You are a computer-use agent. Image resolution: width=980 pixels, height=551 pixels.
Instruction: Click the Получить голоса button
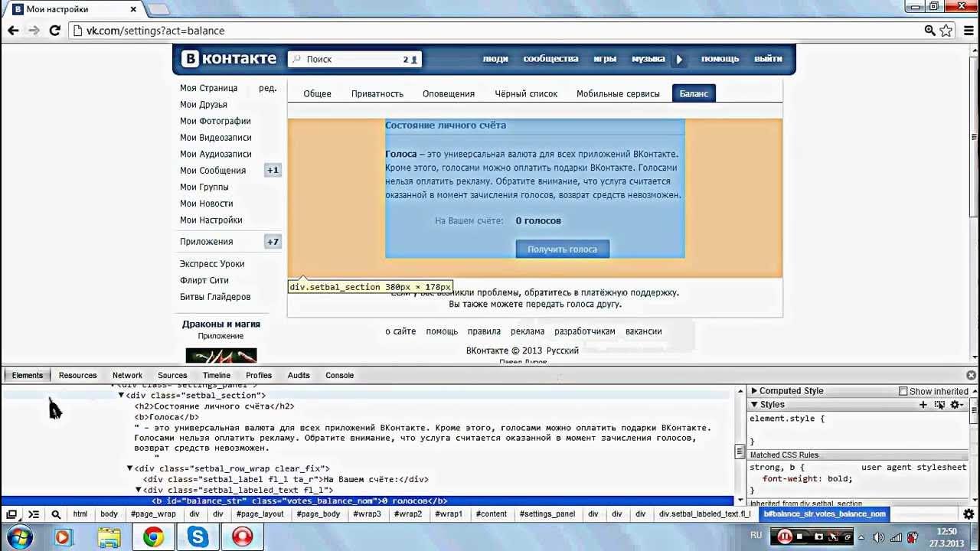point(563,249)
